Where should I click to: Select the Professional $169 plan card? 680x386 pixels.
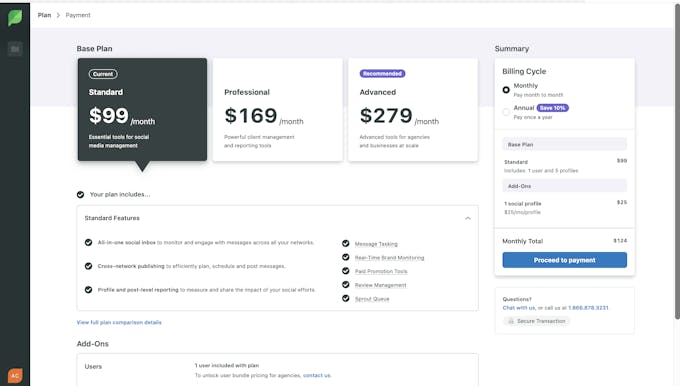point(278,110)
